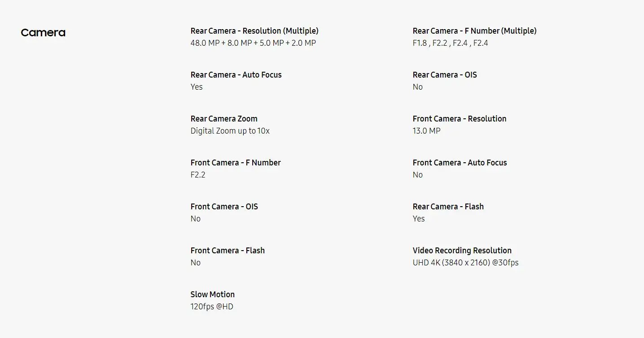Click the 13.0 MP value

pyautogui.click(x=426, y=131)
